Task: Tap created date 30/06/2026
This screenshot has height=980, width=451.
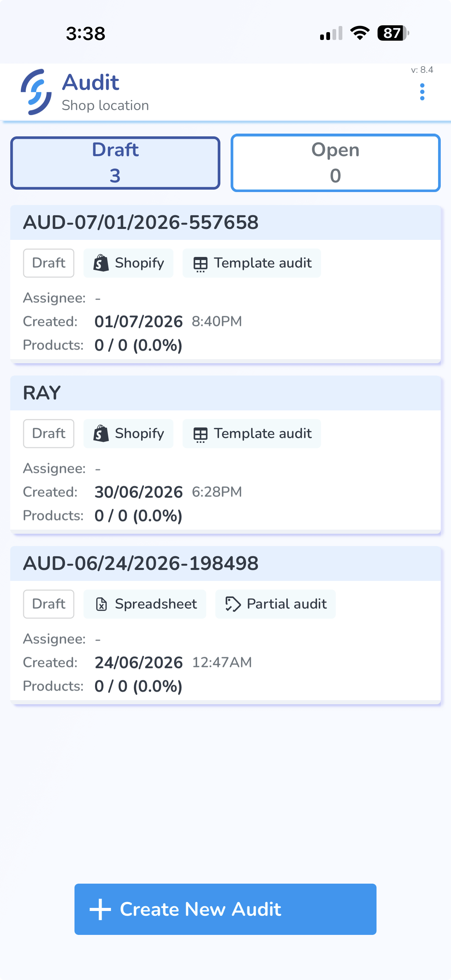Action: click(x=138, y=492)
